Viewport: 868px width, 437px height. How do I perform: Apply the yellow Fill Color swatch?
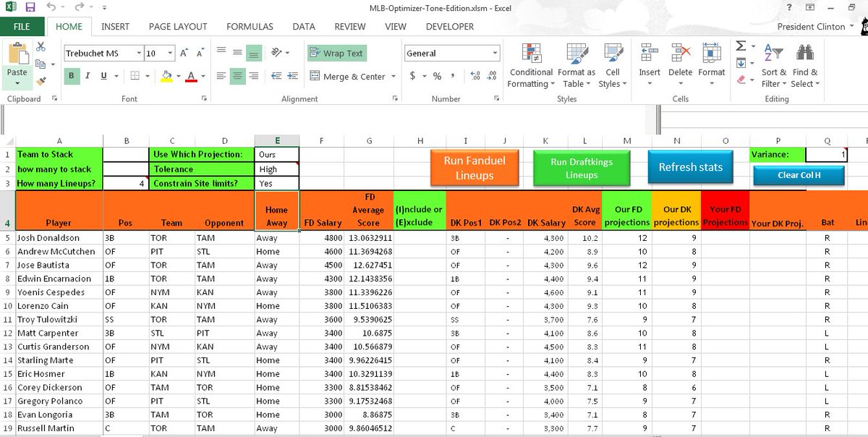(166, 76)
